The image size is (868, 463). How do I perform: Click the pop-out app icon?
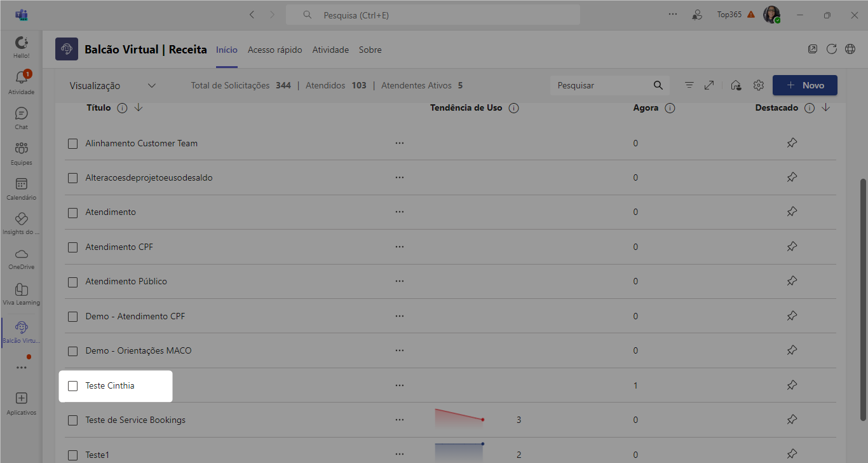[x=812, y=49]
